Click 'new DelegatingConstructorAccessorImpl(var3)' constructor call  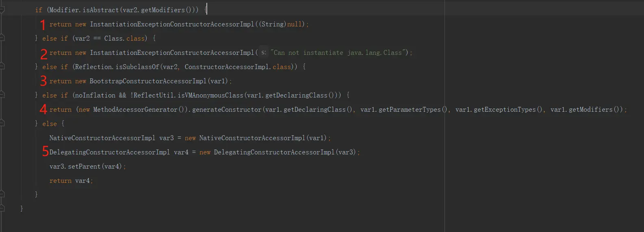click(278, 152)
